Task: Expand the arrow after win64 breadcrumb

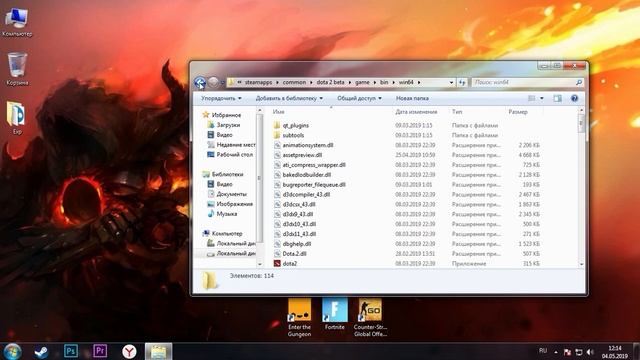Action: (419, 82)
